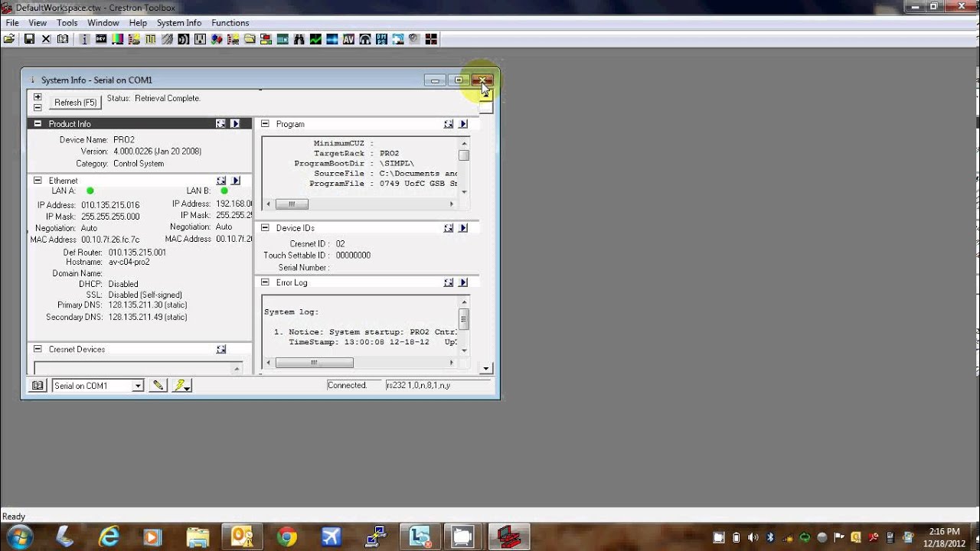Click the Refresh (F5) button
This screenshot has width=980, height=551.
pyautogui.click(x=75, y=103)
